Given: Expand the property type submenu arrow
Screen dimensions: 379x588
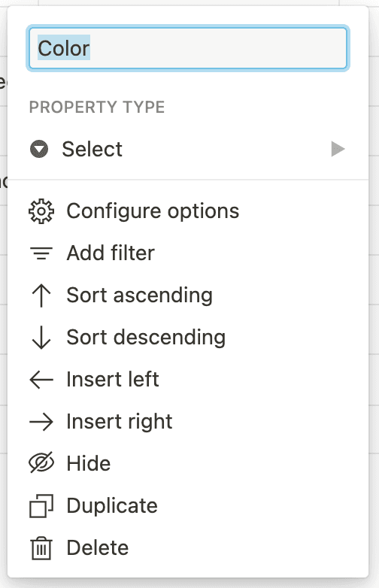Looking at the screenshot, I should coord(338,149).
